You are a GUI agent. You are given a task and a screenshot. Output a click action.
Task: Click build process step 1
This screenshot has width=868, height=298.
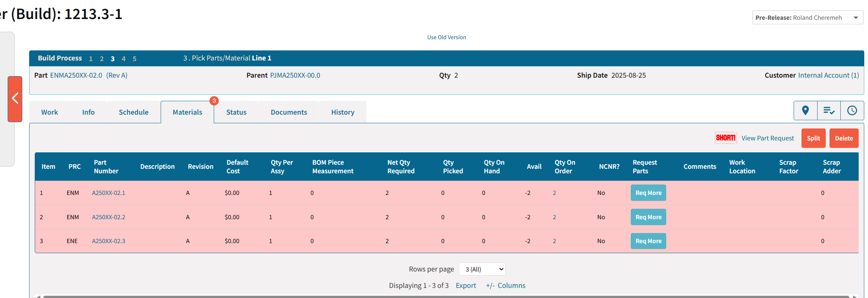click(x=91, y=59)
